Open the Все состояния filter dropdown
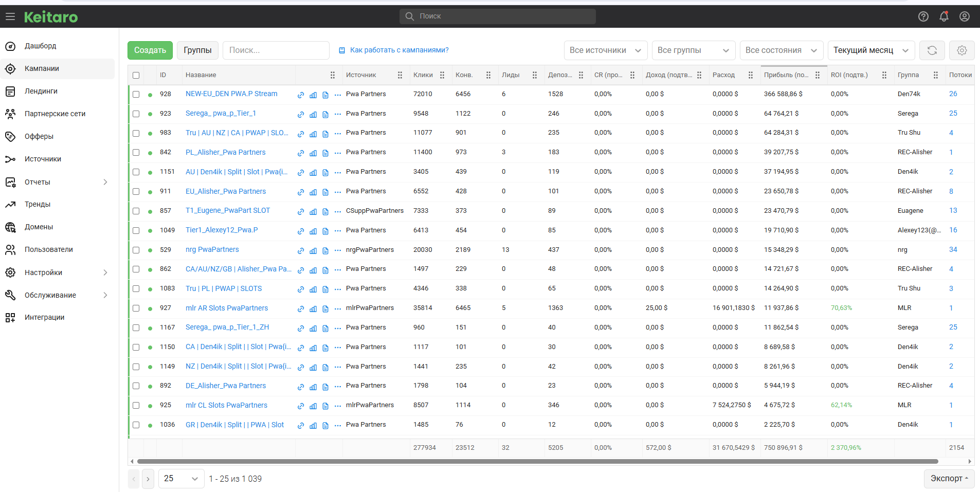 782,50
